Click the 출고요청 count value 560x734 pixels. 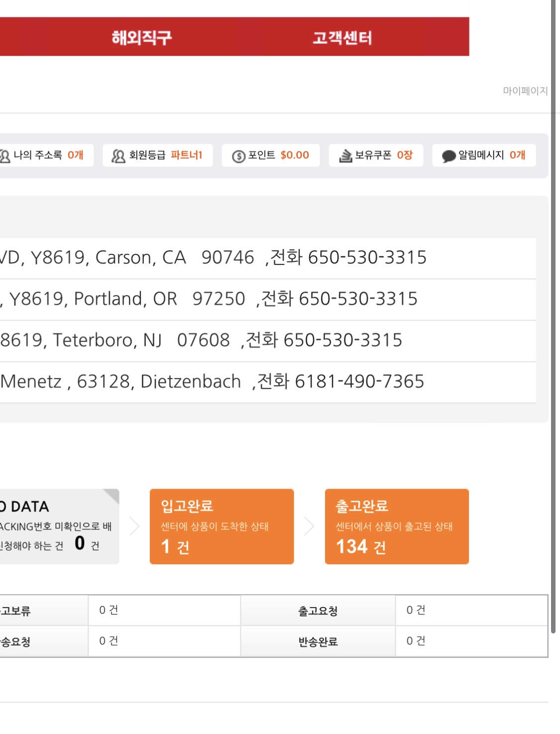(x=416, y=610)
